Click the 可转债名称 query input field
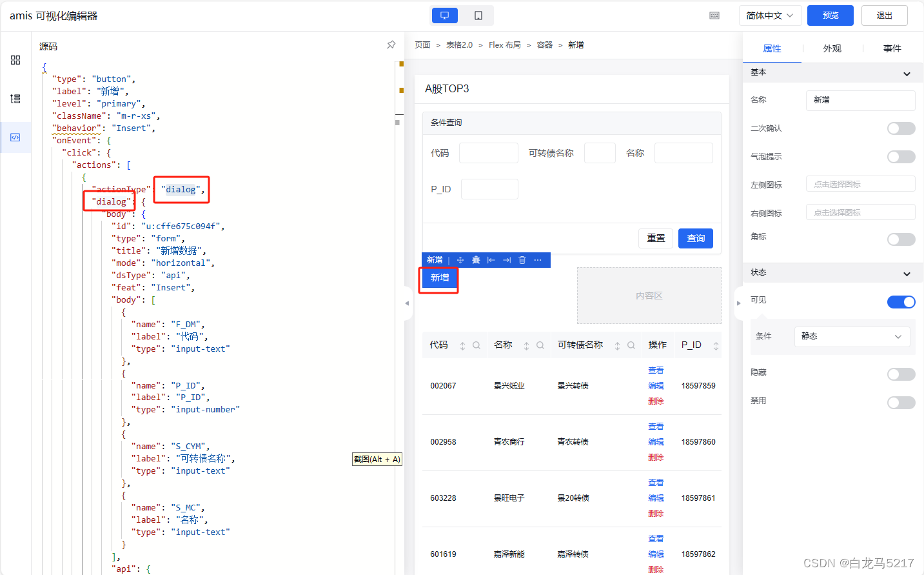This screenshot has width=924, height=575. click(600, 153)
